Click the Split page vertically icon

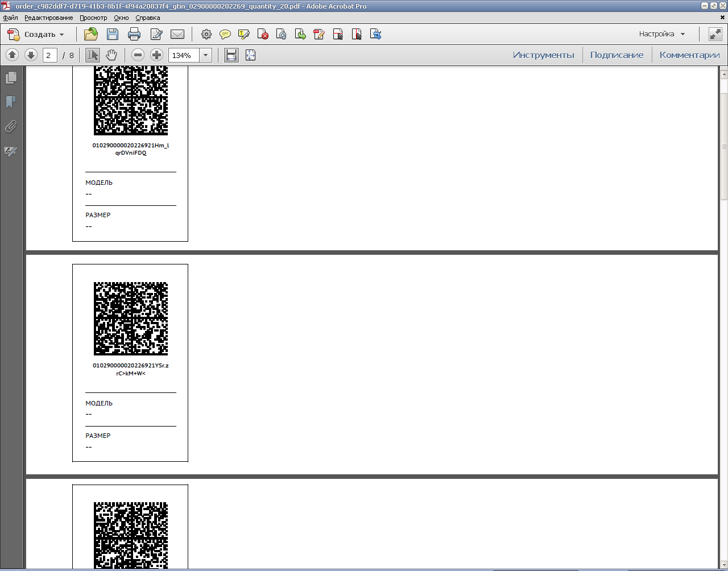[357, 34]
